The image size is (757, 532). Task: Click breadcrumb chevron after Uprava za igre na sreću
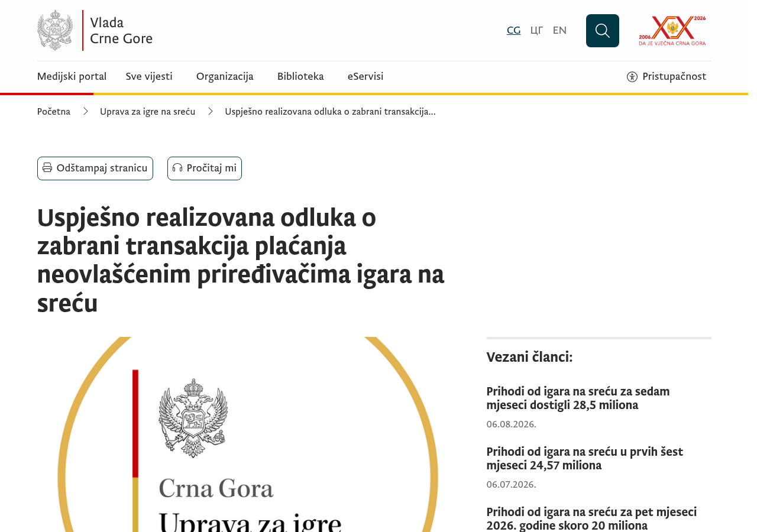(x=210, y=111)
